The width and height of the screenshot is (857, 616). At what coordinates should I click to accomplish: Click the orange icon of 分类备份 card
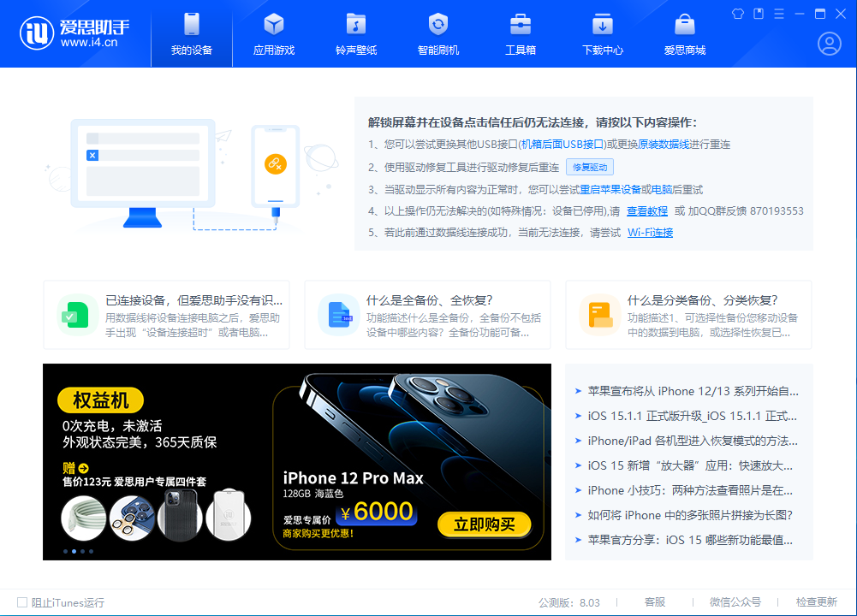tap(600, 315)
